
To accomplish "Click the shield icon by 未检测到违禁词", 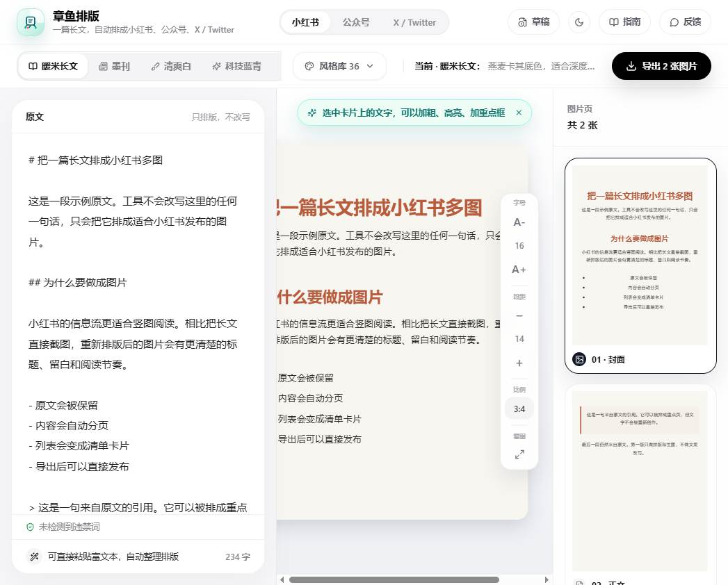I will click(x=30, y=527).
